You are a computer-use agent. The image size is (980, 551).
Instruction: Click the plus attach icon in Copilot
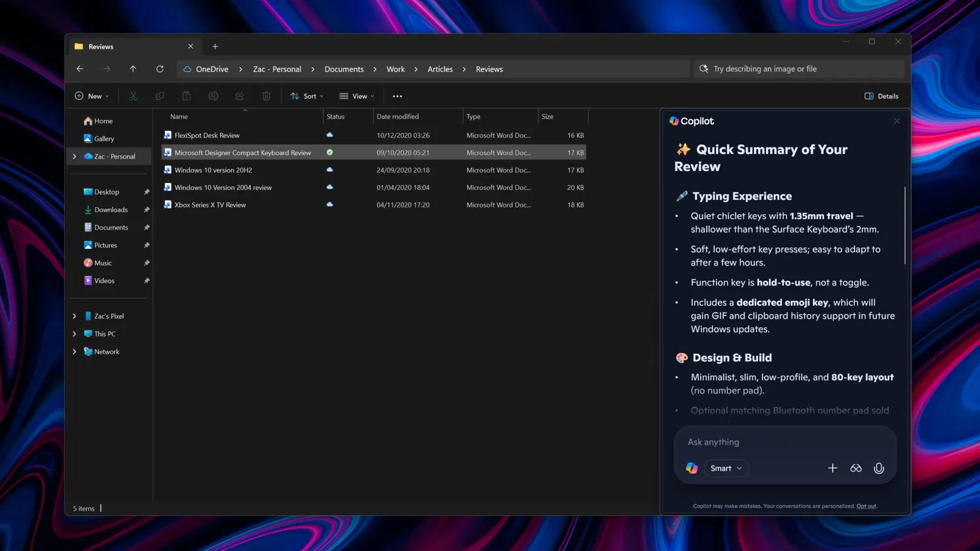coord(832,468)
